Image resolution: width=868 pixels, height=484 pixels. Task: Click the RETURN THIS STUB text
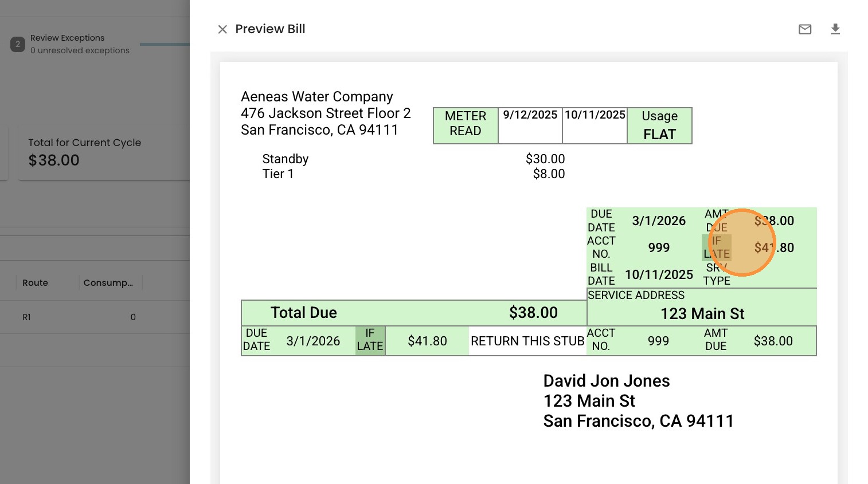tap(527, 341)
